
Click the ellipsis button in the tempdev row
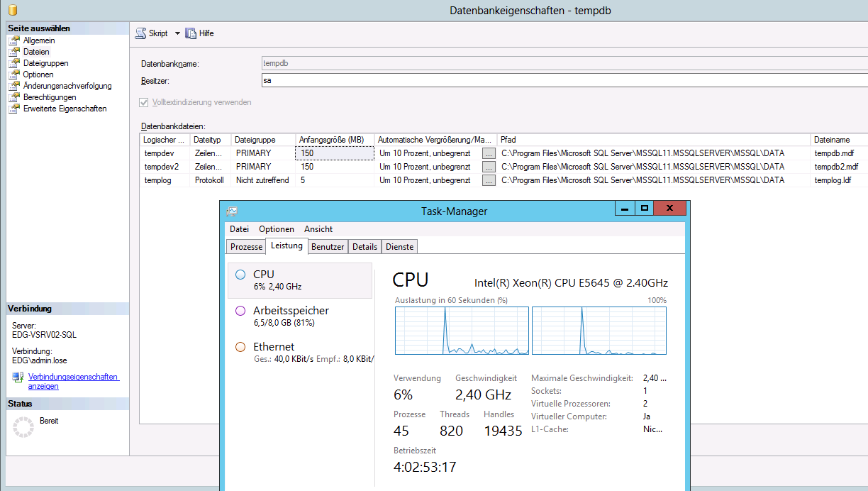click(x=489, y=153)
